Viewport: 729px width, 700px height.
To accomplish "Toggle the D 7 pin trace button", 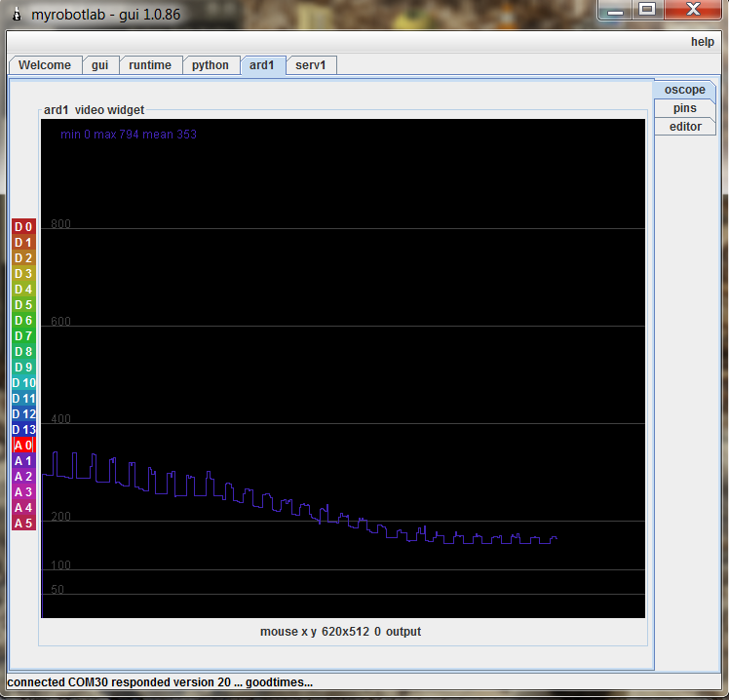I will click(23, 335).
